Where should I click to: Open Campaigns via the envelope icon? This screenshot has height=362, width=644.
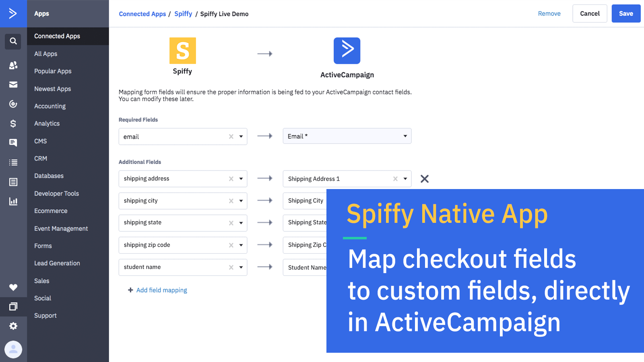[13, 84]
